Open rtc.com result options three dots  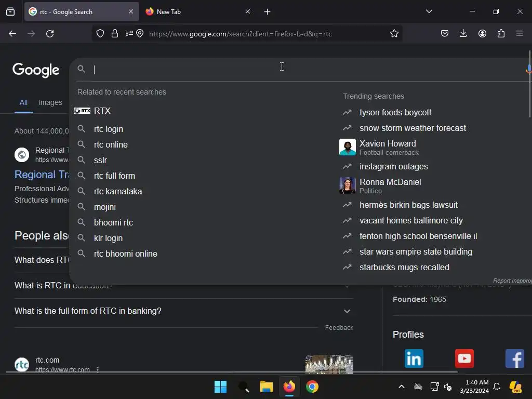point(98,369)
